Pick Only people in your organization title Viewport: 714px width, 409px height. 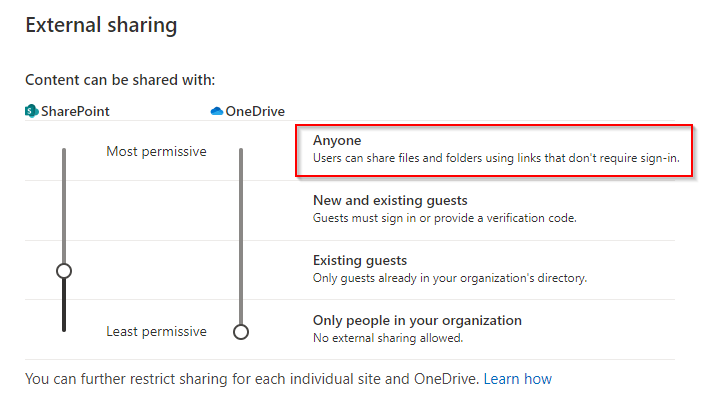417,320
